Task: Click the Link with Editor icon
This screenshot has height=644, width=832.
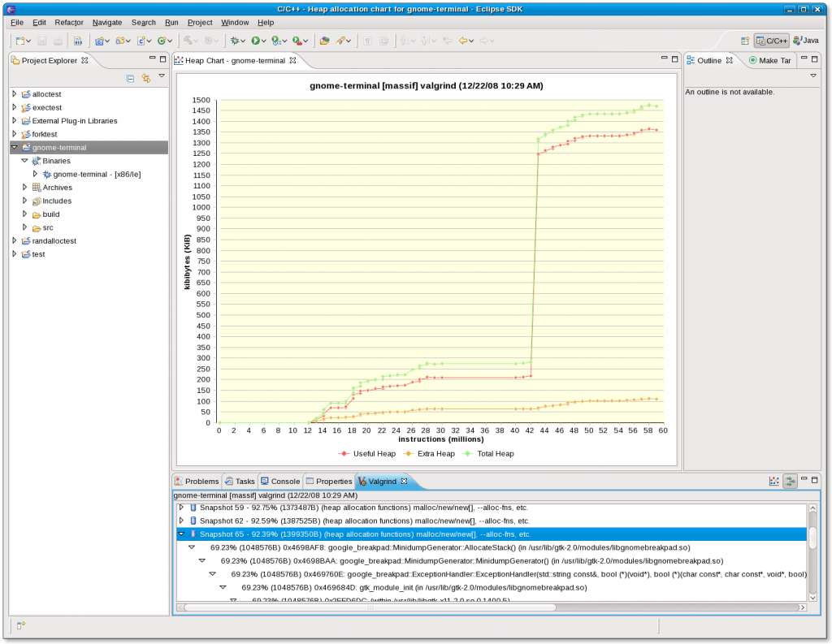Action: pos(146,79)
